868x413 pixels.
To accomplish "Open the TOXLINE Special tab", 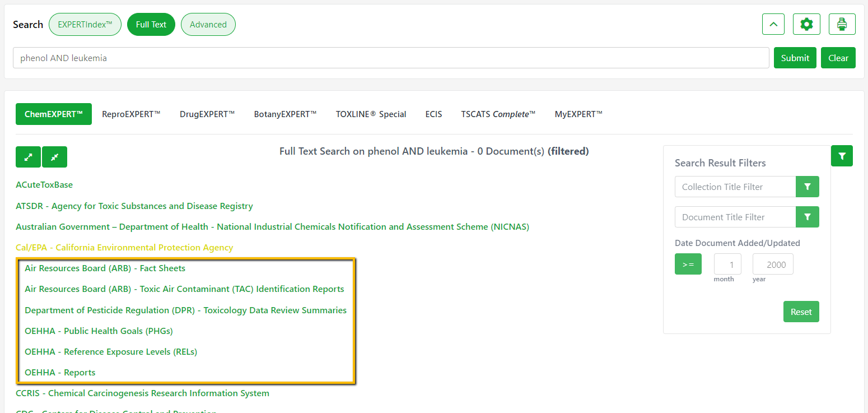I will pos(371,114).
